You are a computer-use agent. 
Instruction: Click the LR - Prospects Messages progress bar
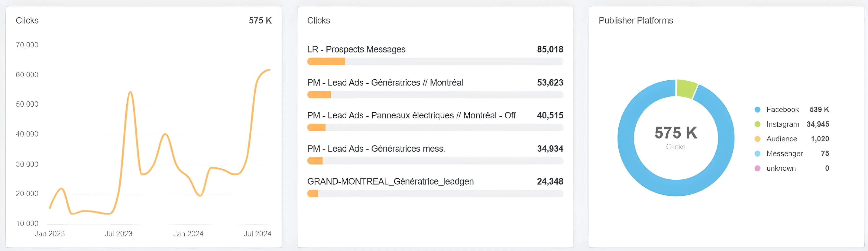(x=435, y=62)
